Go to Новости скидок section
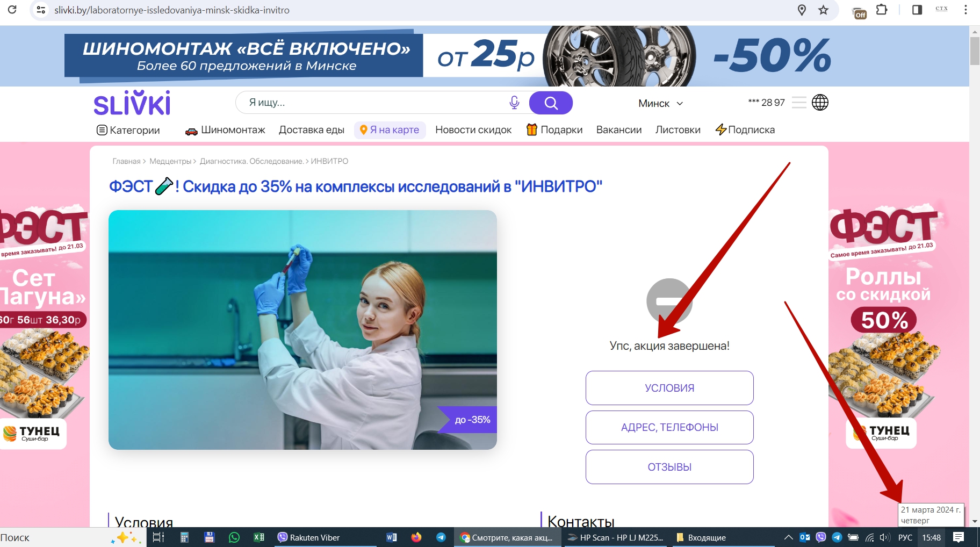Viewport: 980px width, 547px height. [473, 130]
